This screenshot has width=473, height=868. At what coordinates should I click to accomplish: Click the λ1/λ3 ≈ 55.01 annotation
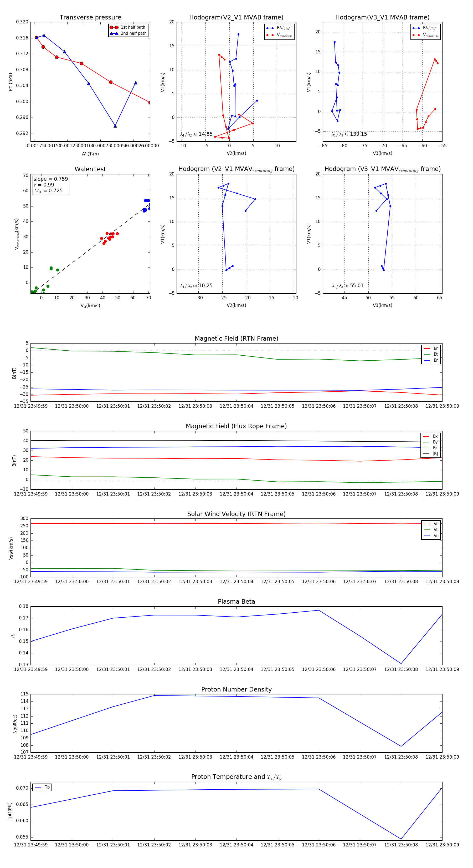pyautogui.click(x=347, y=286)
